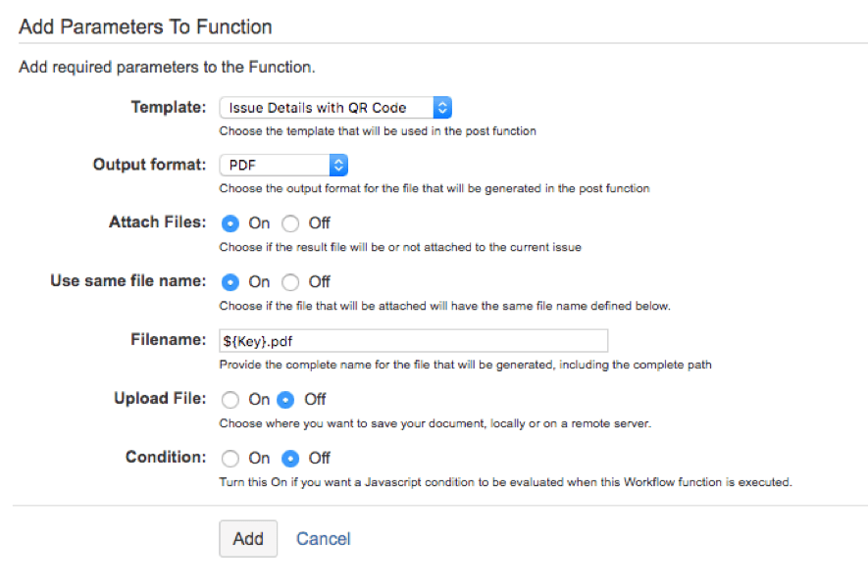Enable the Condition option
Screen dimensions: 868x588
tap(231, 459)
